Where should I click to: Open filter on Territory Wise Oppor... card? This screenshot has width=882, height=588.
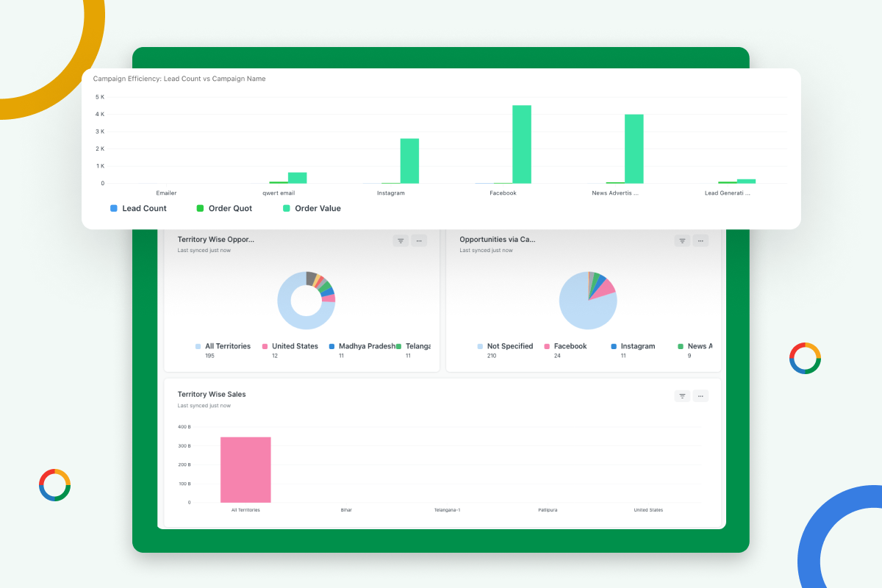click(401, 240)
